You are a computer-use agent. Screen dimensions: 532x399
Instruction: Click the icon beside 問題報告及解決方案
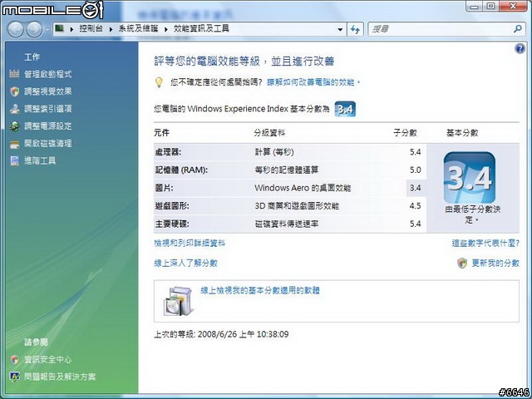(15, 377)
